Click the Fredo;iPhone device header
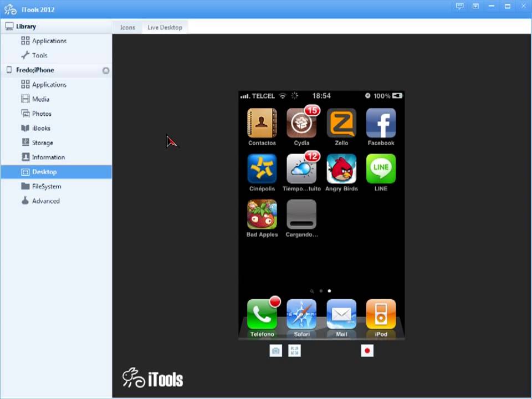Screen dimensions: 532x399 [x=57, y=70]
